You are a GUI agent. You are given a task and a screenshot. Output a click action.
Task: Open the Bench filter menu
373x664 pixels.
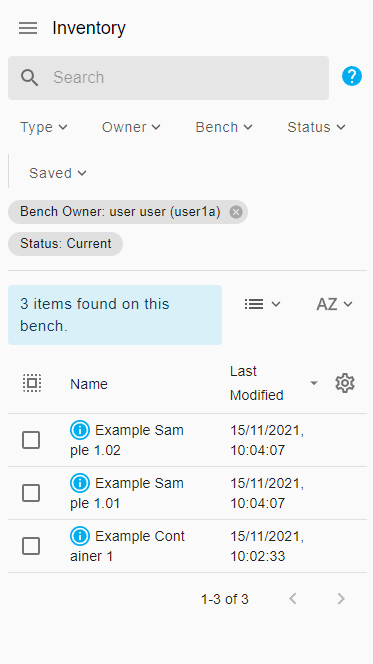[x=224, y=127]
